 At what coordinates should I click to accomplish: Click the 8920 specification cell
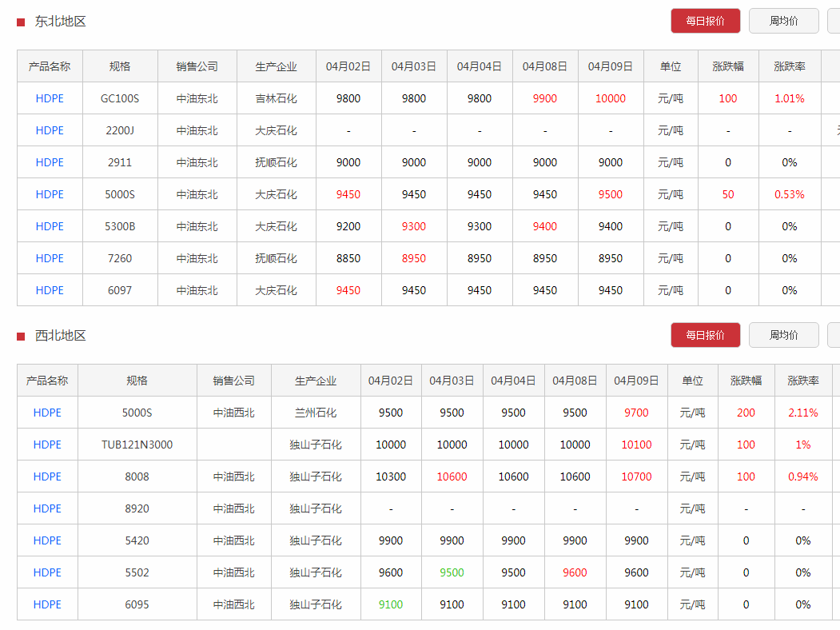point(137,508)
